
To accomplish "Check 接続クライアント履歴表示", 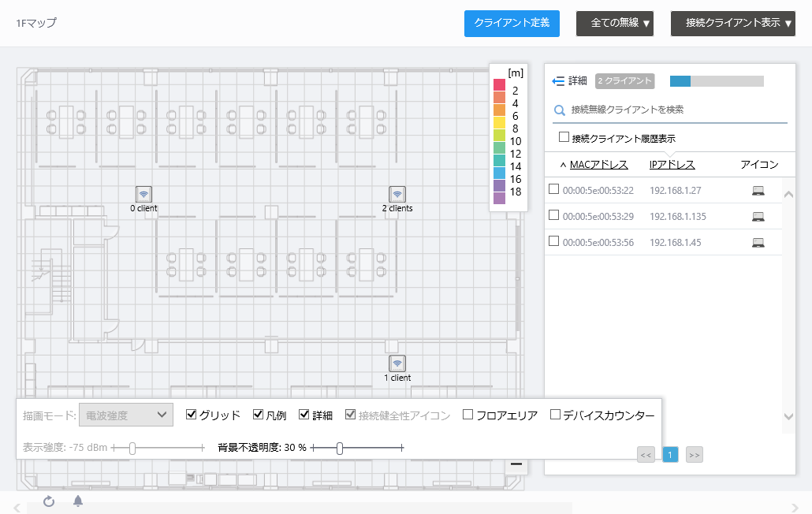I will coord(564,136).
